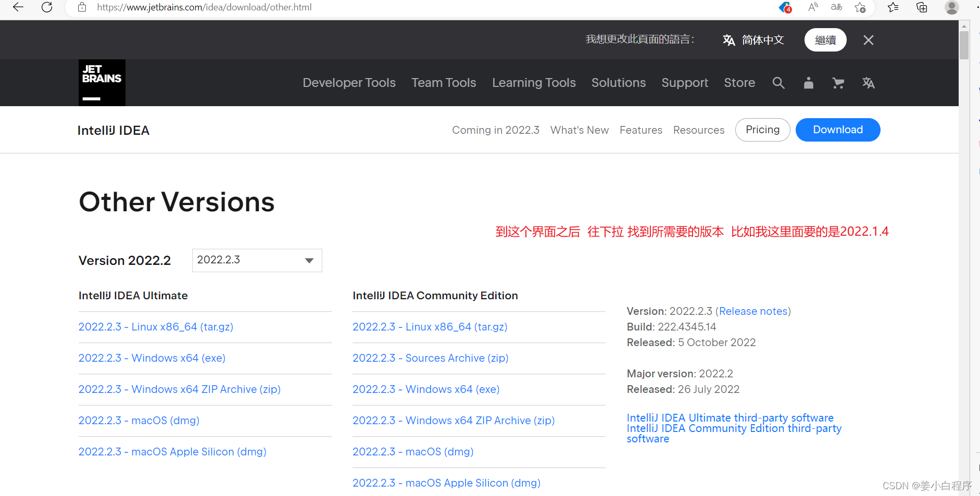Open the Developer Tools menu
This screenshot has width=980, height=496.
click(x=349, y=83)
